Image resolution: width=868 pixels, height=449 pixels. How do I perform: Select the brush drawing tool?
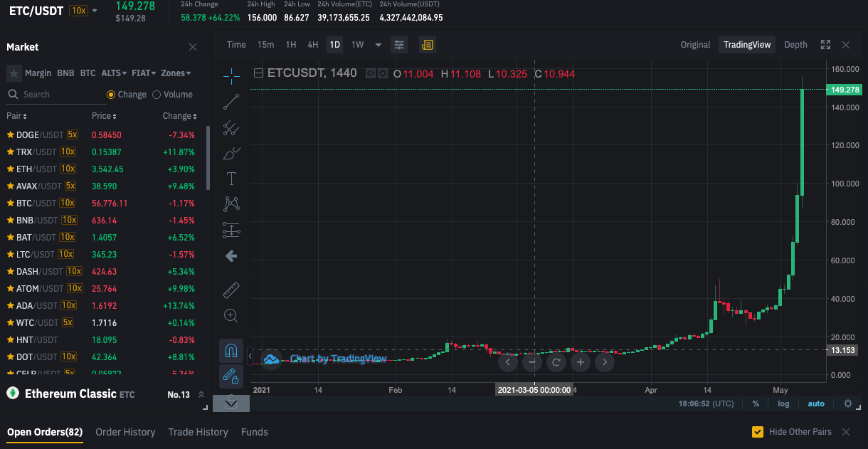tap(231, 153)
